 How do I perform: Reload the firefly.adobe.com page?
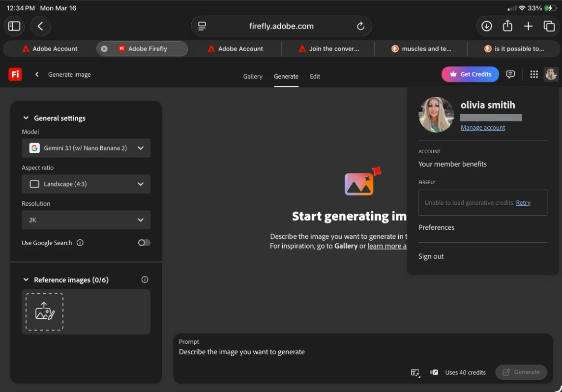[360, 26]
